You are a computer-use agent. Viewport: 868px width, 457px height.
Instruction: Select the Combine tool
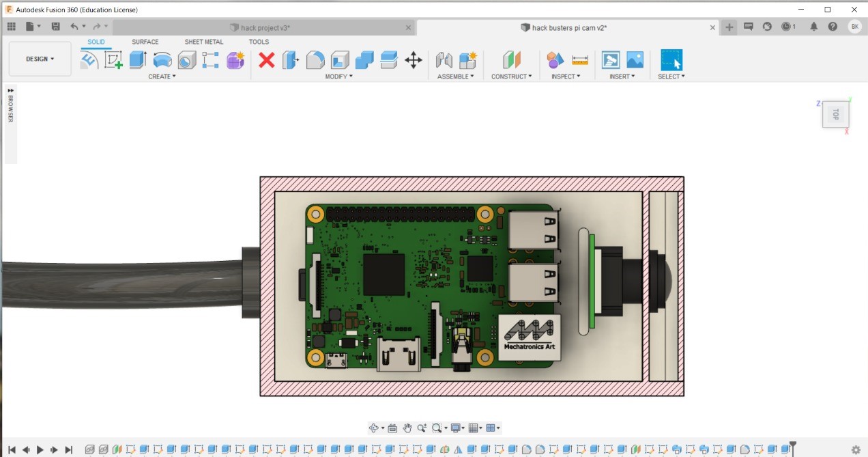[364, 60]
